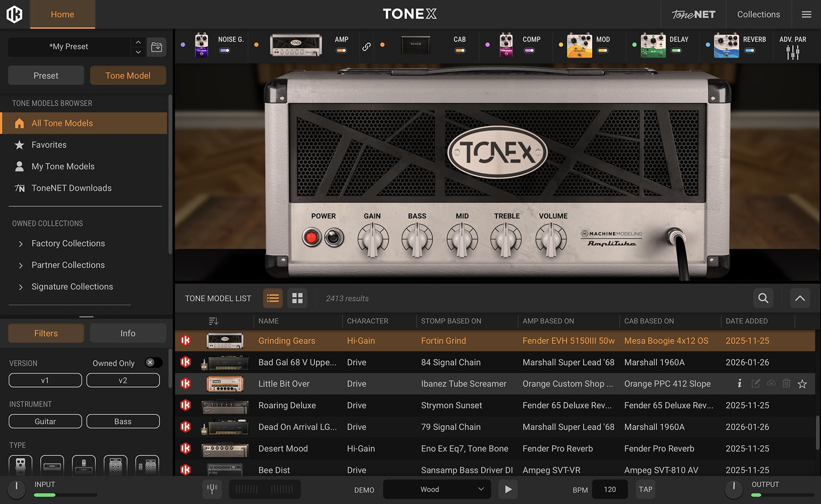This screenshot has width=821, height=504.
Task: Click the amp-cab link chain icon
Action: tap(366, 47)
